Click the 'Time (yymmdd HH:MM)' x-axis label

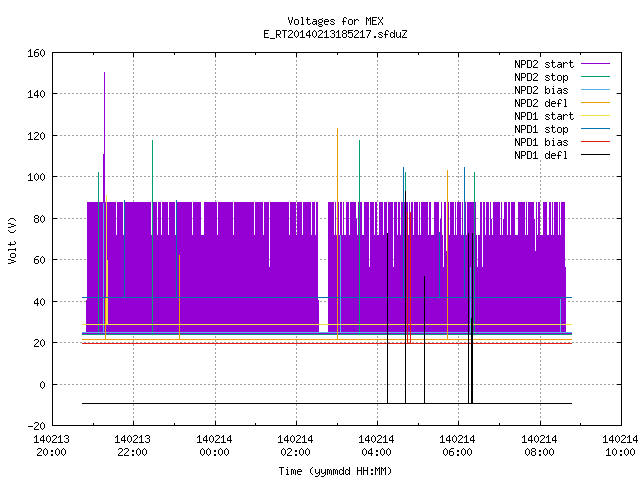tap(335, 471)
